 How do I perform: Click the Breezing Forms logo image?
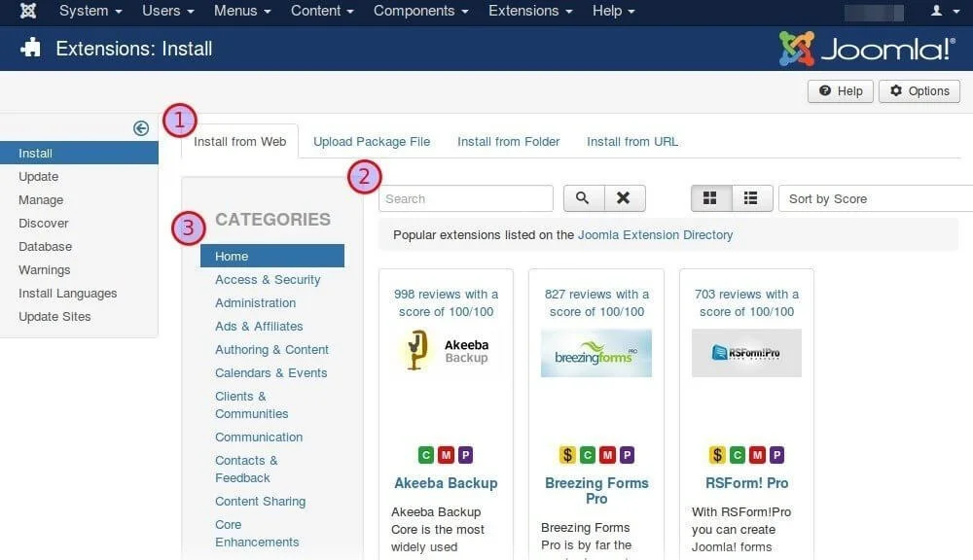tap(596, 353)
